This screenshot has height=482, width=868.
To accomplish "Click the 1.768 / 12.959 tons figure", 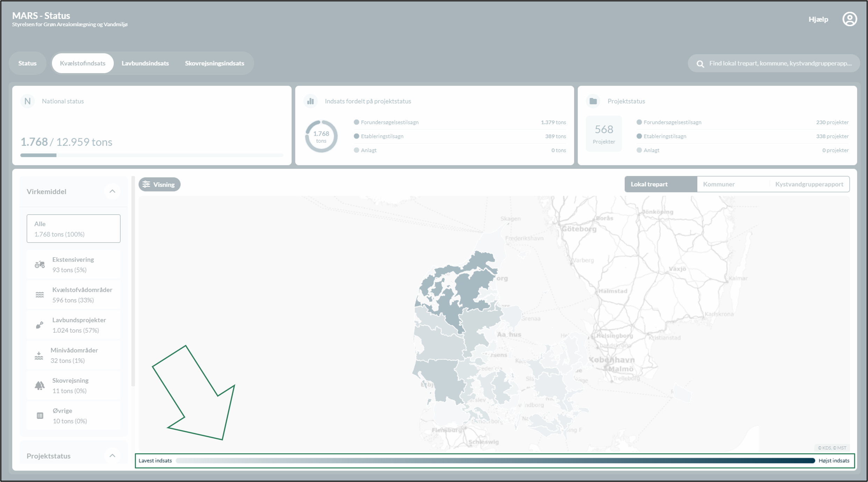I will point(66,142).
